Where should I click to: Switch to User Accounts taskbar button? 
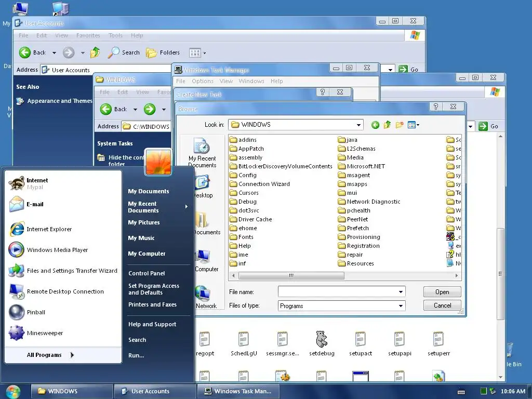coord(155,391)
